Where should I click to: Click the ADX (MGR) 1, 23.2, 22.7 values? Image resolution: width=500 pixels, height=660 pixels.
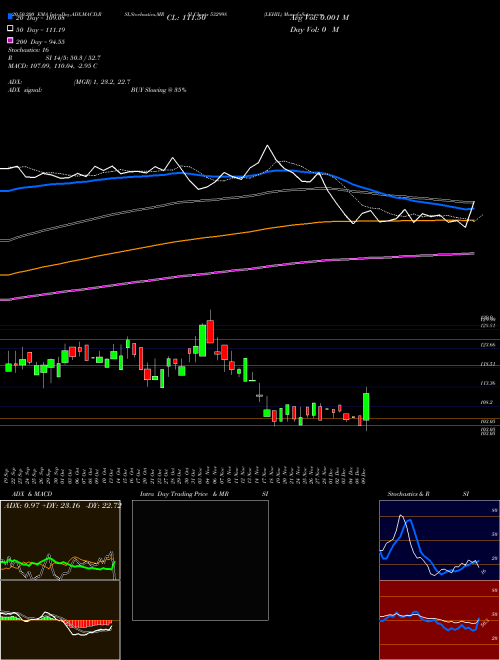[x=102, y=82]
